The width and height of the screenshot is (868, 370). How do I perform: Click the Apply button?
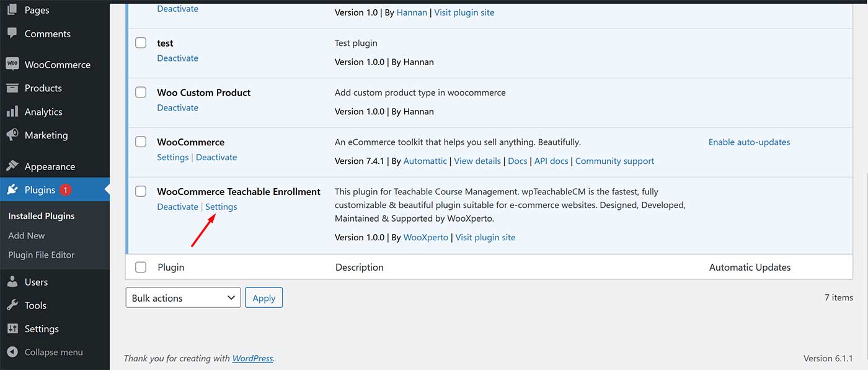coord(264,298)
